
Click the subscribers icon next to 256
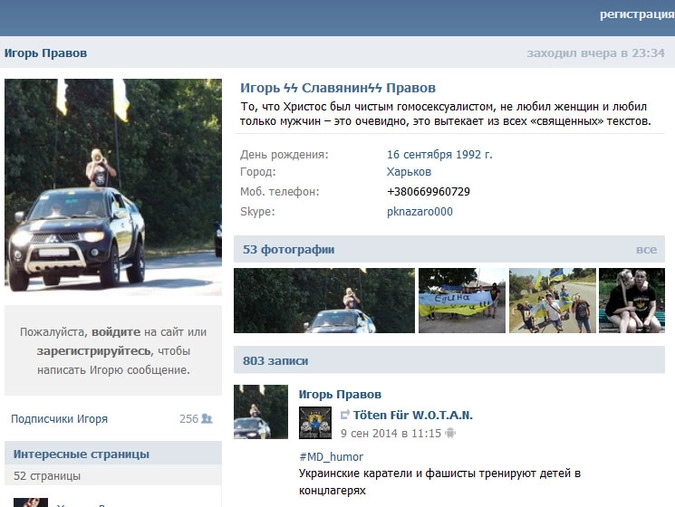pos(207,419)
